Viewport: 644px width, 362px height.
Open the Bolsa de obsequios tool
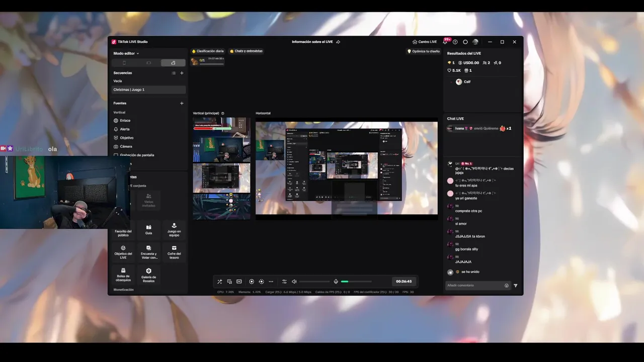(x=123, y=275)
